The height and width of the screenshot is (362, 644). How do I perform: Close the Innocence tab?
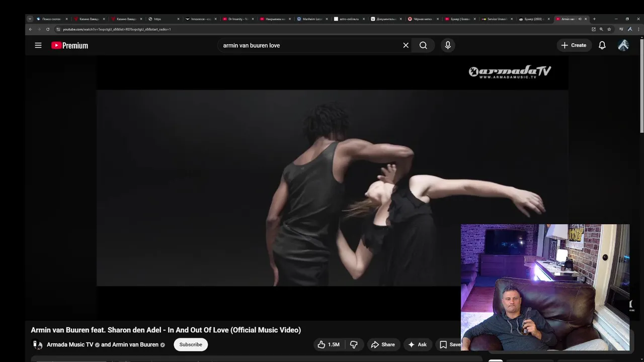click(215, 19)
